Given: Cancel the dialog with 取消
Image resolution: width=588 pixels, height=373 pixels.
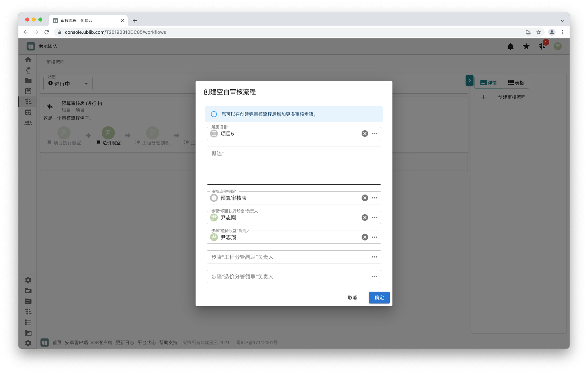Looking at the screenshot, I should coord(352,298).
